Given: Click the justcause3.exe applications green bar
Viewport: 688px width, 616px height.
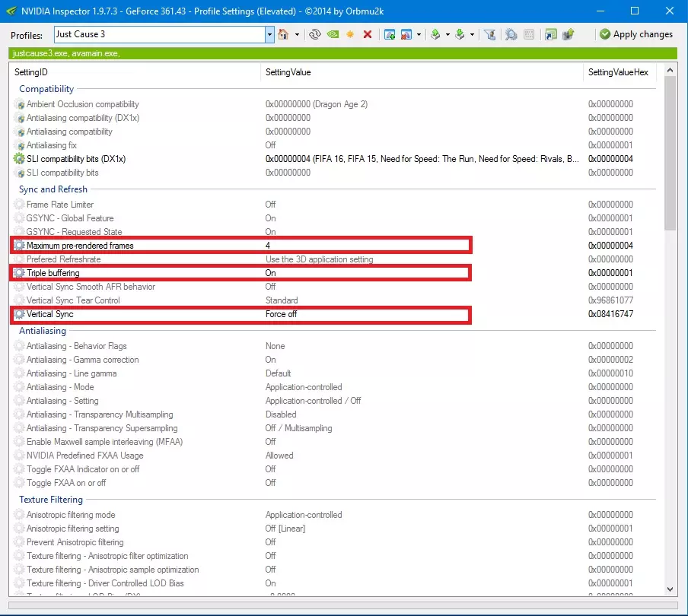Looking at the screenshot, I should click(342, 53).
